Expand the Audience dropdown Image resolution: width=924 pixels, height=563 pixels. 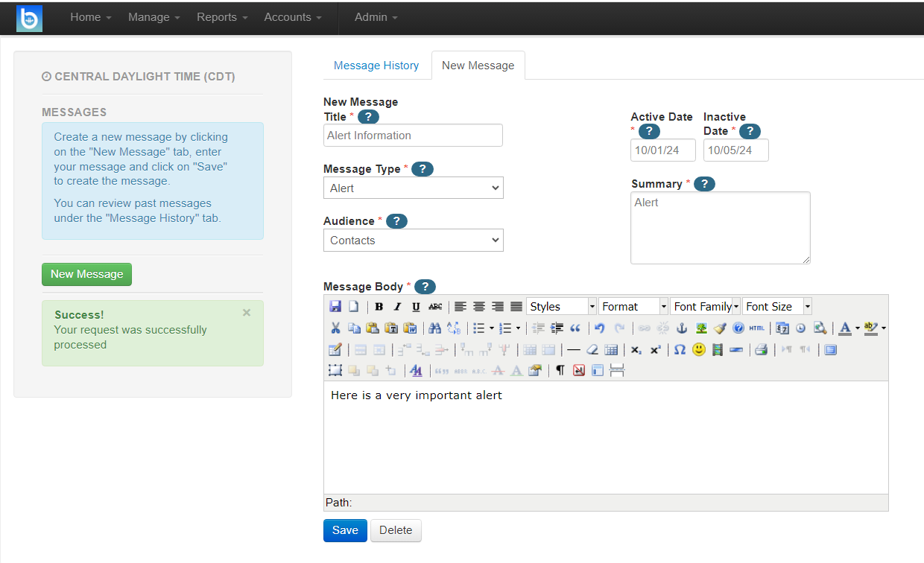pyautogui.click(x=414, y=241)
